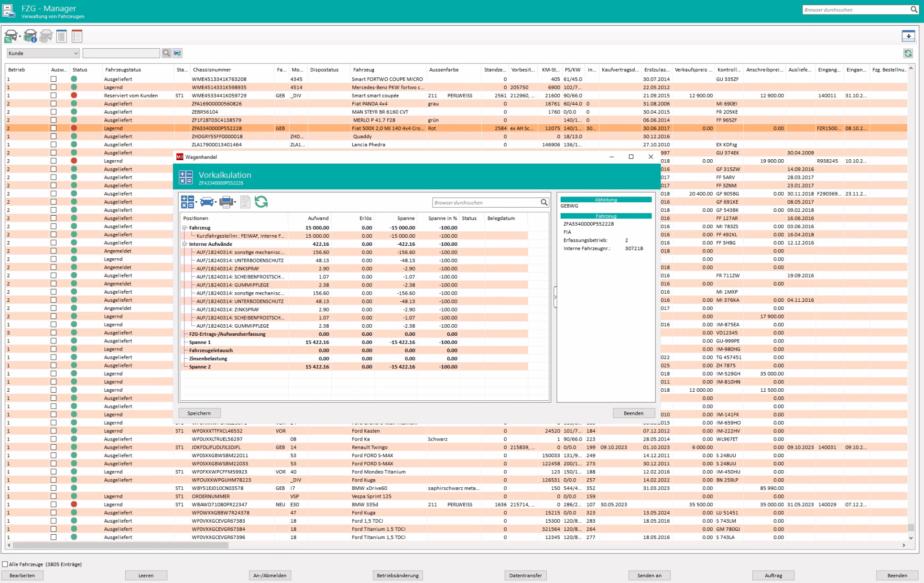Tick the checkbox for the WBAWD71080PR22347 row

(54, 505)
